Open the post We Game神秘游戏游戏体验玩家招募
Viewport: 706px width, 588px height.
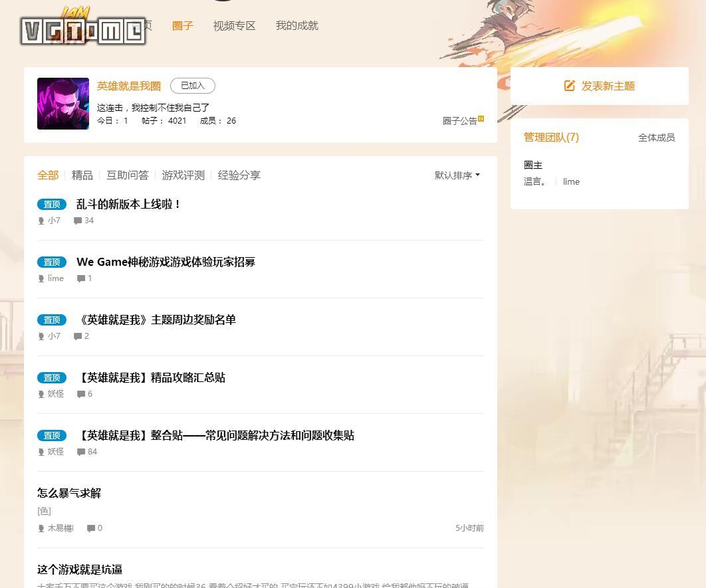coord(165,262)
